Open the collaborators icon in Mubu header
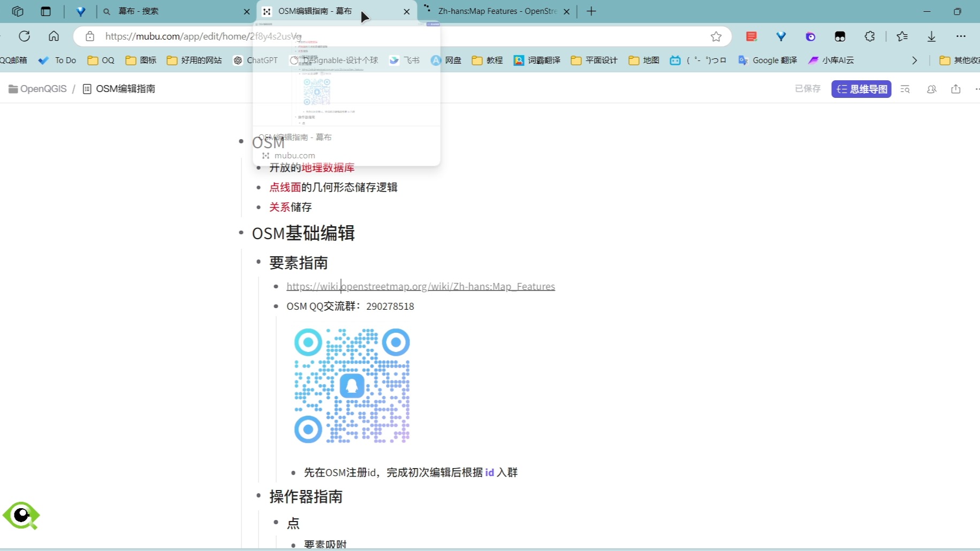 [x=932, y=89]
